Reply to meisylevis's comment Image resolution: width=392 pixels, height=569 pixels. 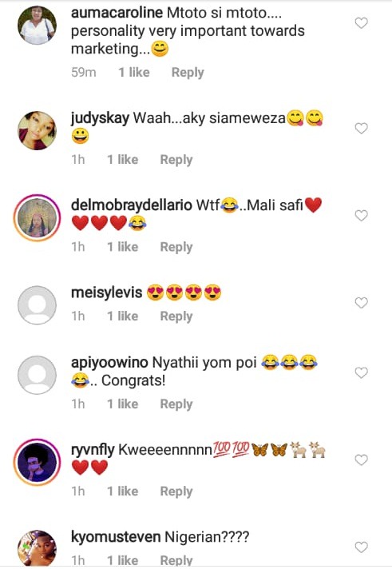pyautogui.click(x=176, y=316)
